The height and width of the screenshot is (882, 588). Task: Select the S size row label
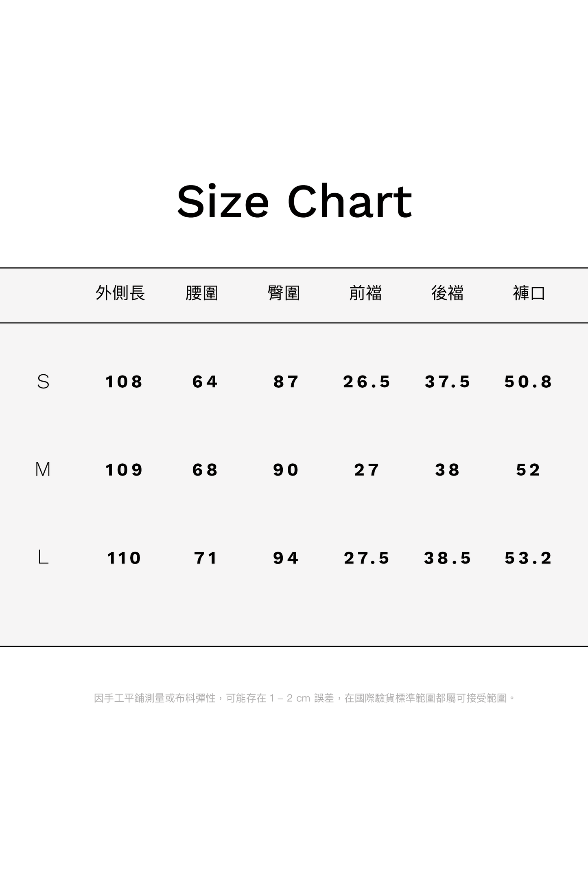43,382
